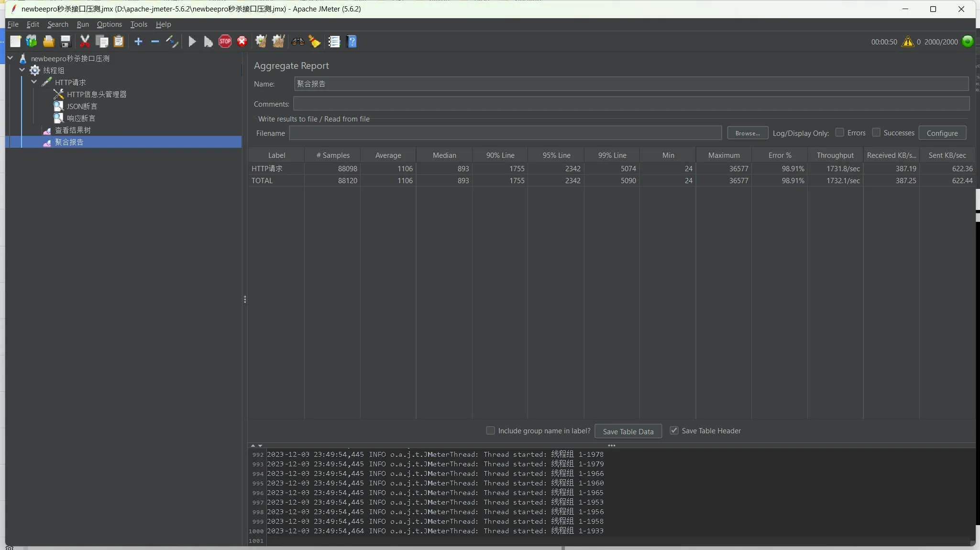980x550 pixels.
Task: Click the Save Table Data button
Action: (628, 431)
